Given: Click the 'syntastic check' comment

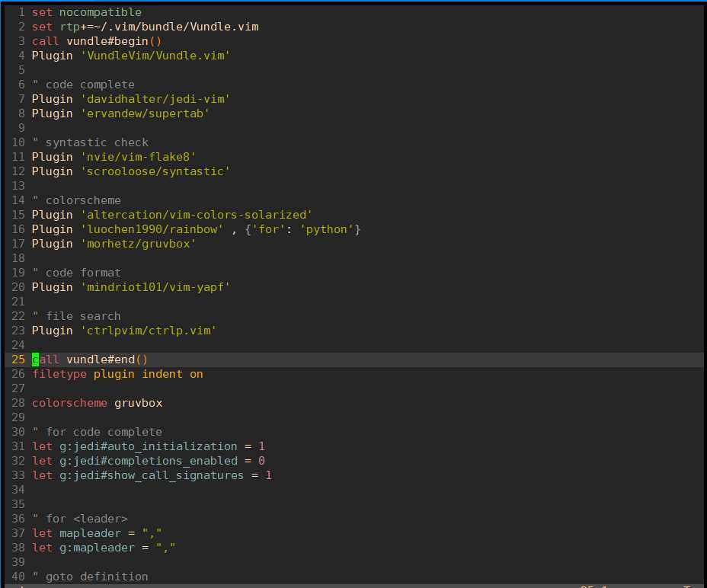Looking at the screenshot, I should pyautogui.click(x=90, y=142).
